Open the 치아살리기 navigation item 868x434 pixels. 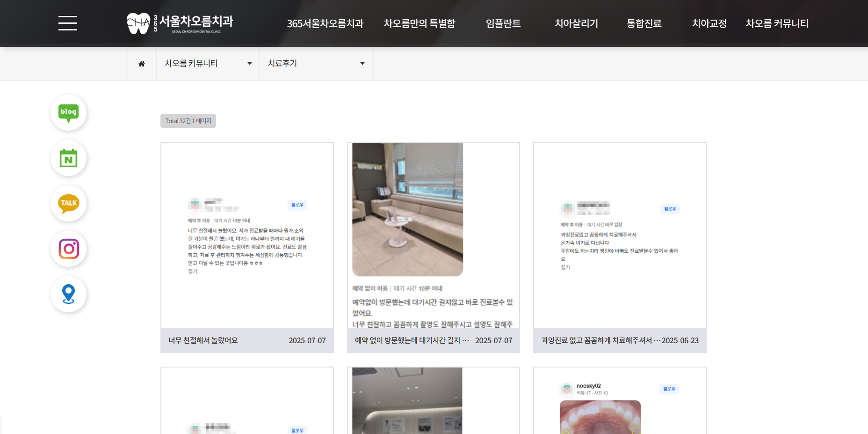(576, 23)
